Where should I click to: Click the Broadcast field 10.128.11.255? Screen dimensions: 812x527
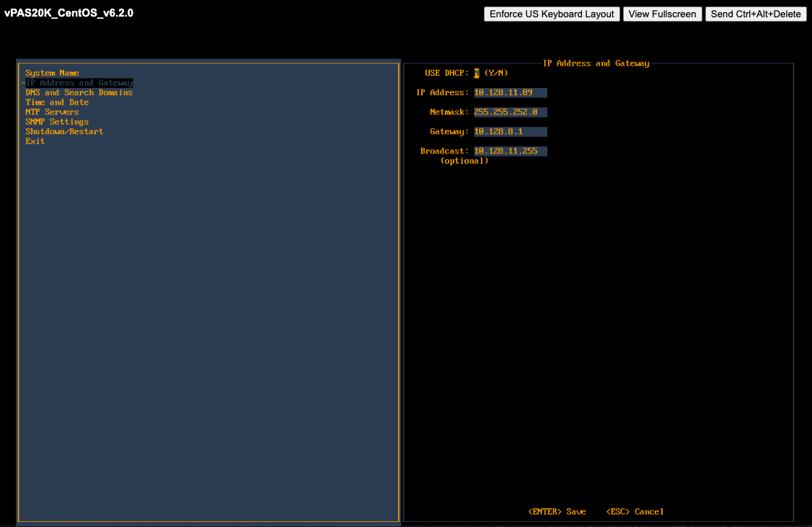(511, 151)
